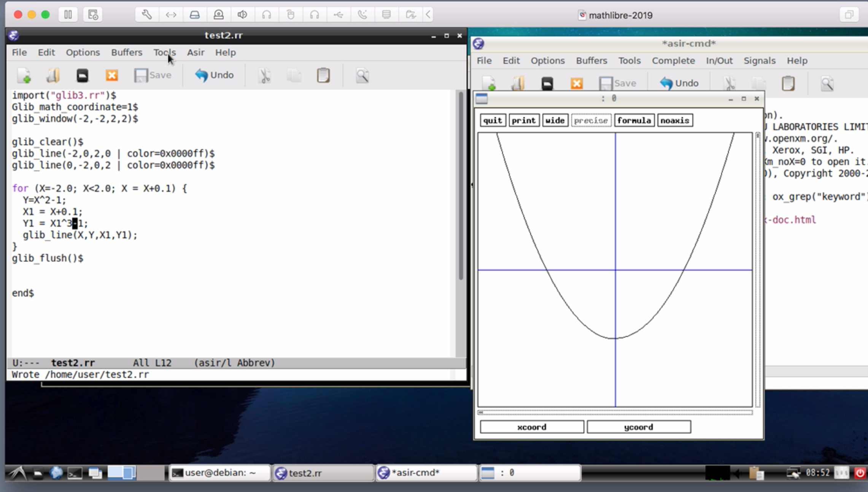Image resolution: width=868 pixels, height=492 pixels.
Task: Click the copy icon in test2.rr toolbar
Action: [294, 75]
